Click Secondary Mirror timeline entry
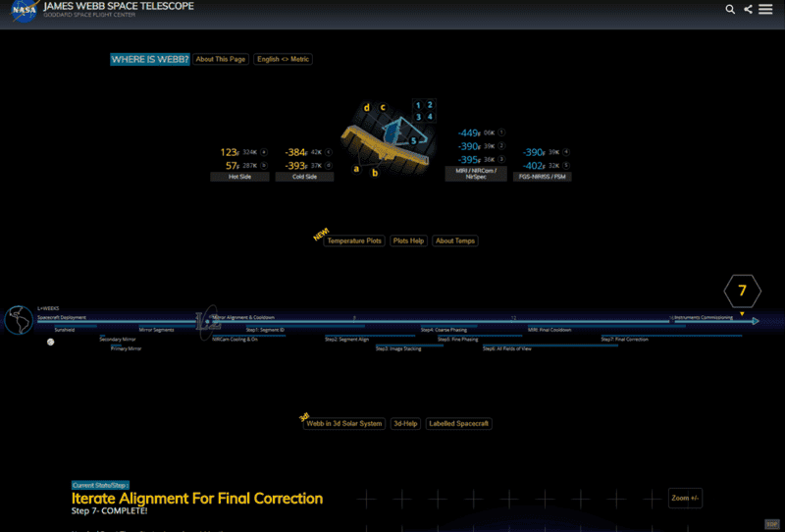Image resolution: width=785 pixels, height=532 pixels. tap(118, 340)
